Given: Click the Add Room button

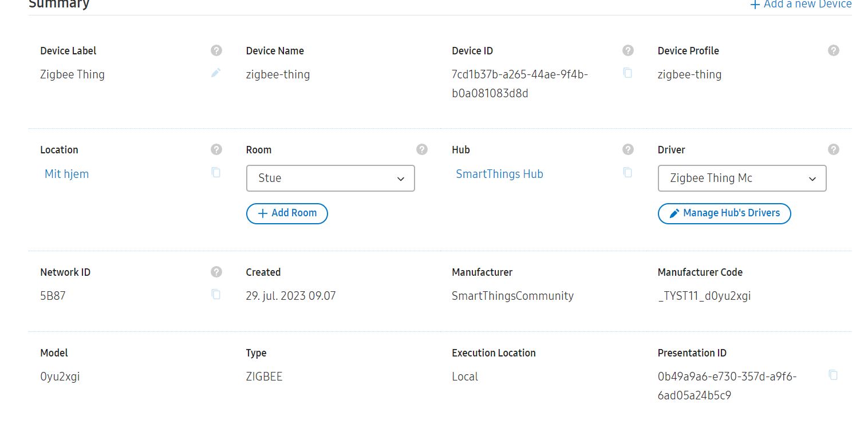Looking at the screenshot, I should (287, 213).
